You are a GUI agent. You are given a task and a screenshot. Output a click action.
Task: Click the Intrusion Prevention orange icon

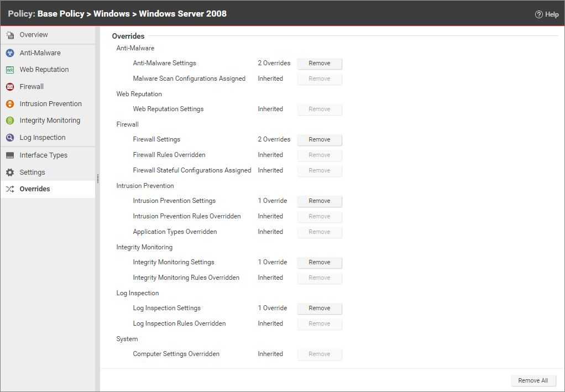click(10, 104)
